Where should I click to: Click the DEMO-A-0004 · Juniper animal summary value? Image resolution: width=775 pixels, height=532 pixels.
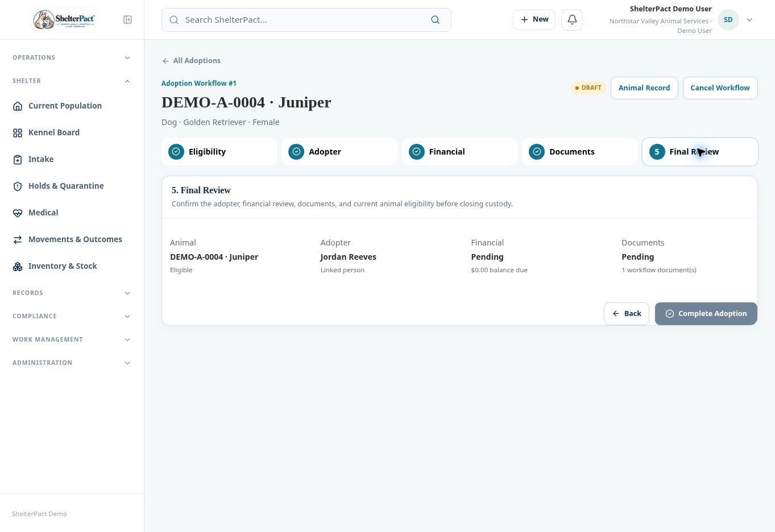[214, 257]
